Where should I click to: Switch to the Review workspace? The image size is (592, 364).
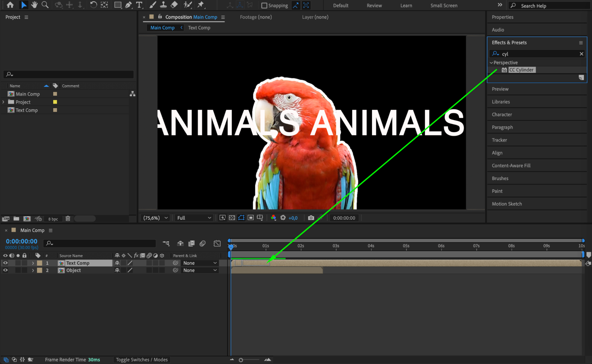tap(374, 6)
